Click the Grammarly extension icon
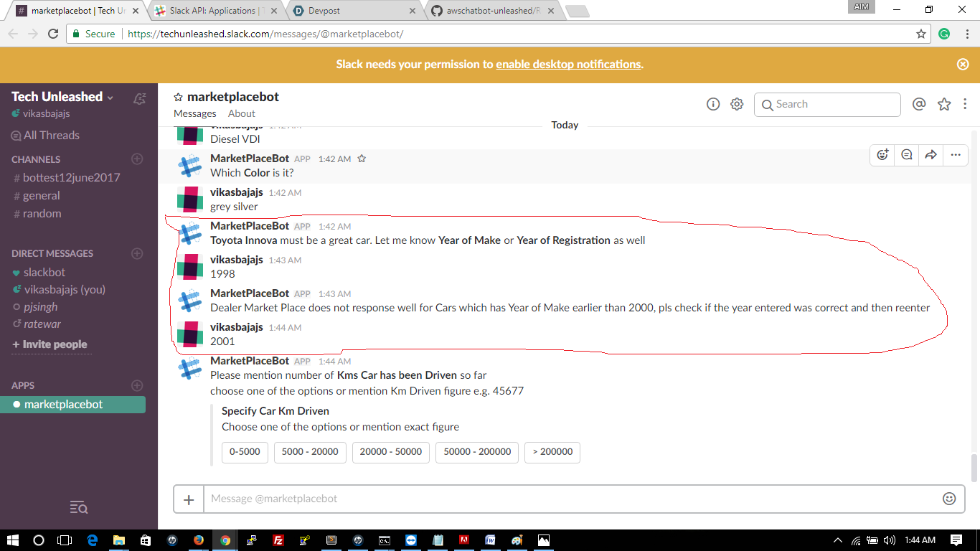 [944, 34]
